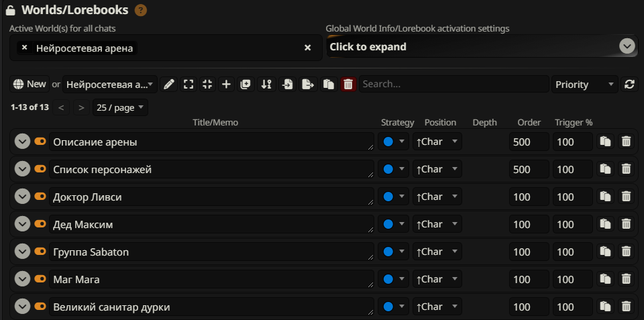Click the export lorebook file icon
The height and width of the screenshot is (320, 644).
tap(308, 85)
